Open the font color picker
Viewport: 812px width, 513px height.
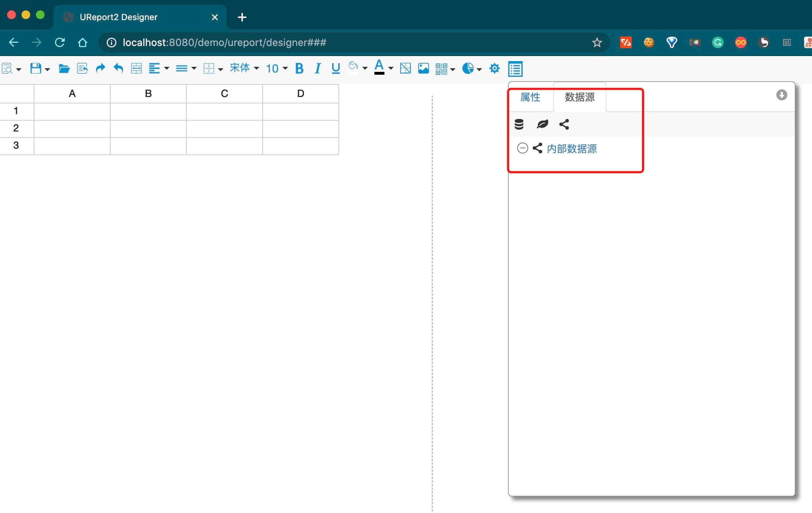(x=379, y=68)
